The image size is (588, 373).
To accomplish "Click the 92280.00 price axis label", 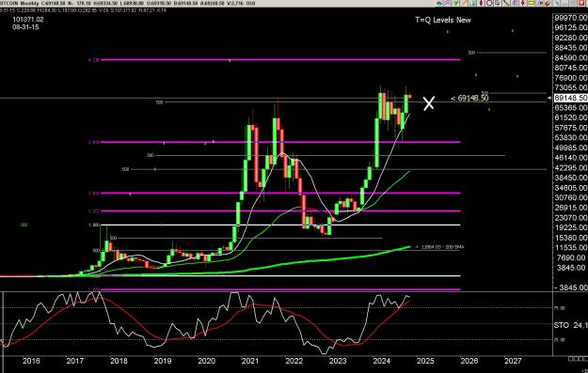I will point(571,38).
